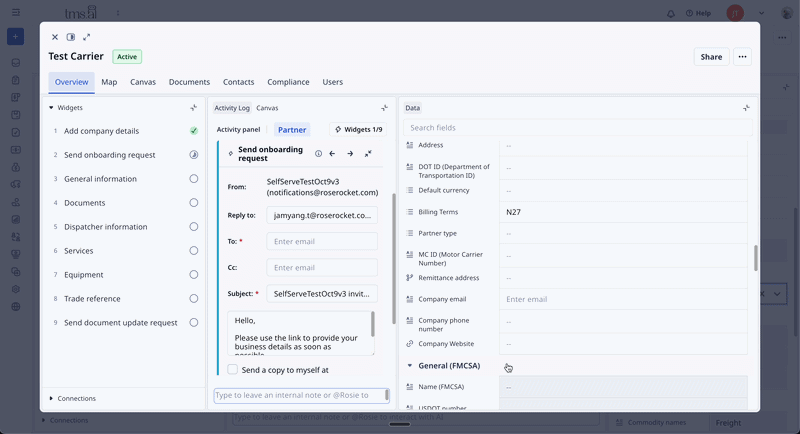
Task: Expand the record to full screen
Action: click(86, 37)
